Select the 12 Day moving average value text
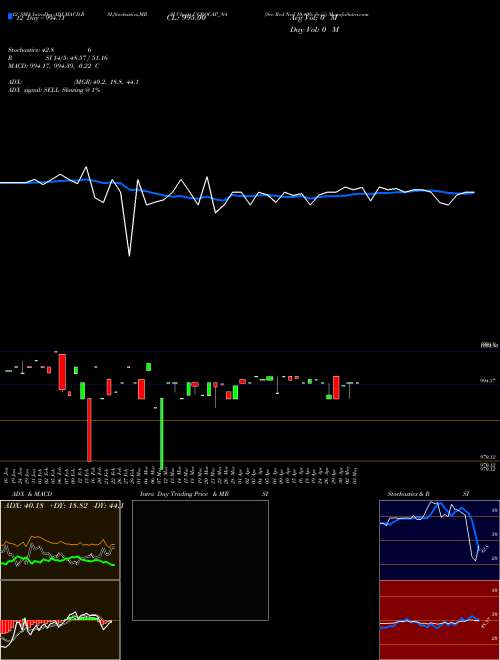 [39, 18]
